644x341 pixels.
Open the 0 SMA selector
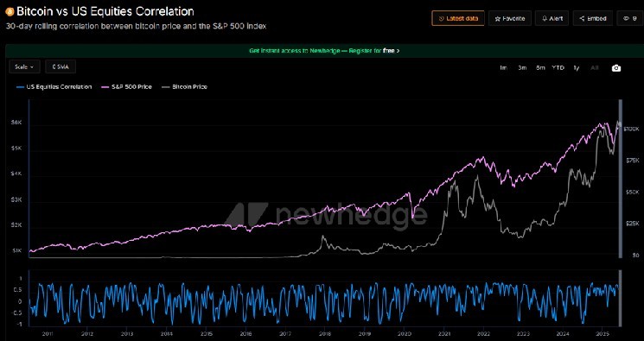point(61,66)
